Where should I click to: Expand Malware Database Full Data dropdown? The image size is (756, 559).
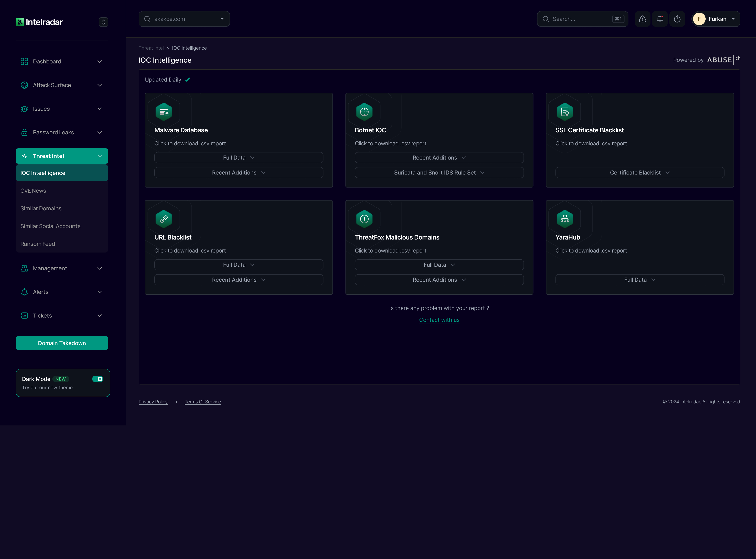[238, 158]
